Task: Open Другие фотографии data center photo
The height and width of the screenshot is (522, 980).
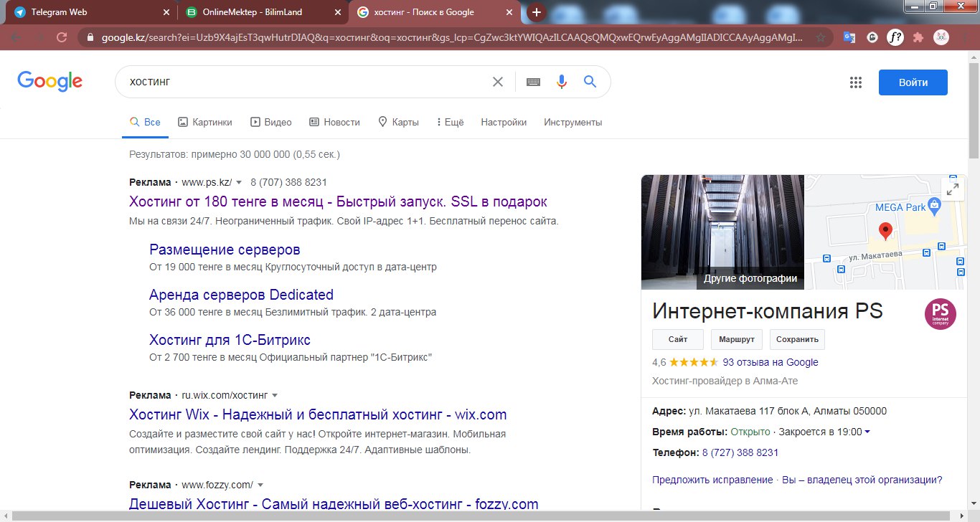Action: point(722,232)
